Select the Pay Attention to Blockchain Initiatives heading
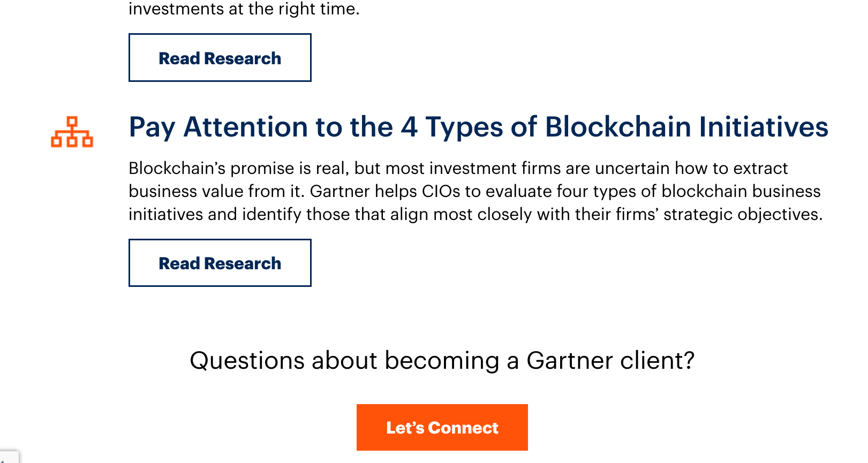The height and width of the screenshot is (463, 868). click(x=478, y=127)
